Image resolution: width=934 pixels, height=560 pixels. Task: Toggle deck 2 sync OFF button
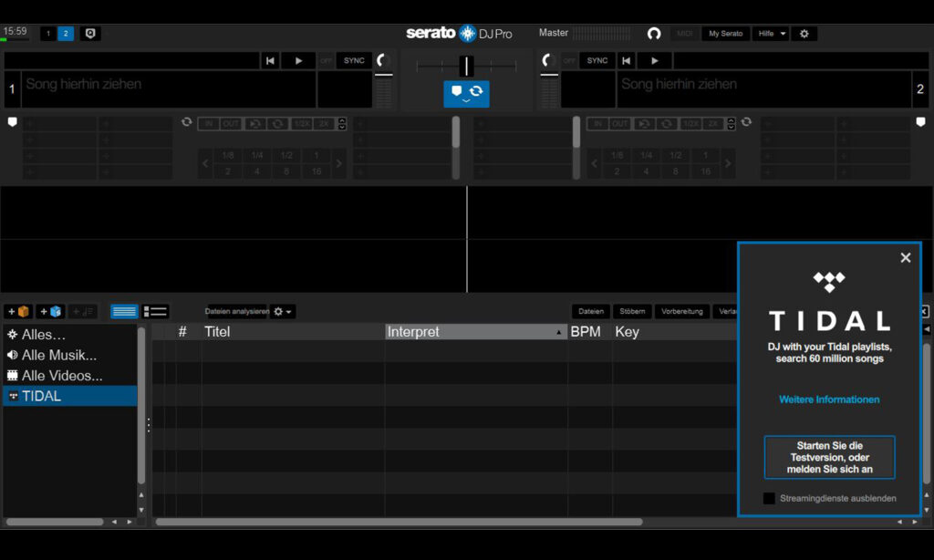tap(569, 60)
